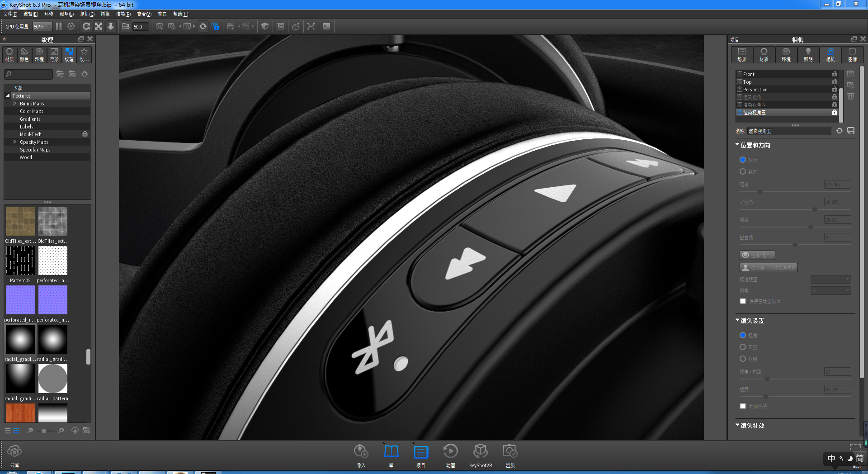Select the Top camera in the list
This screenshot has height=474, width=868.
(x=747, y=81)
